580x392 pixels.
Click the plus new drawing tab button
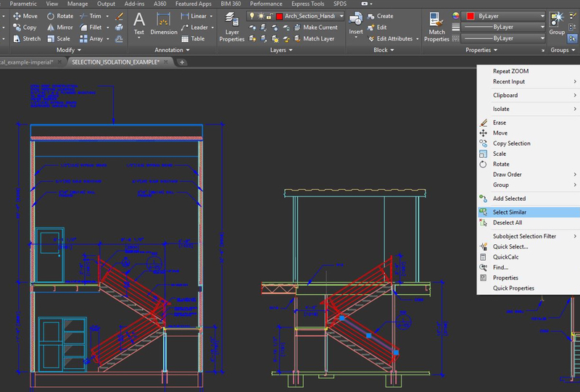183,62
